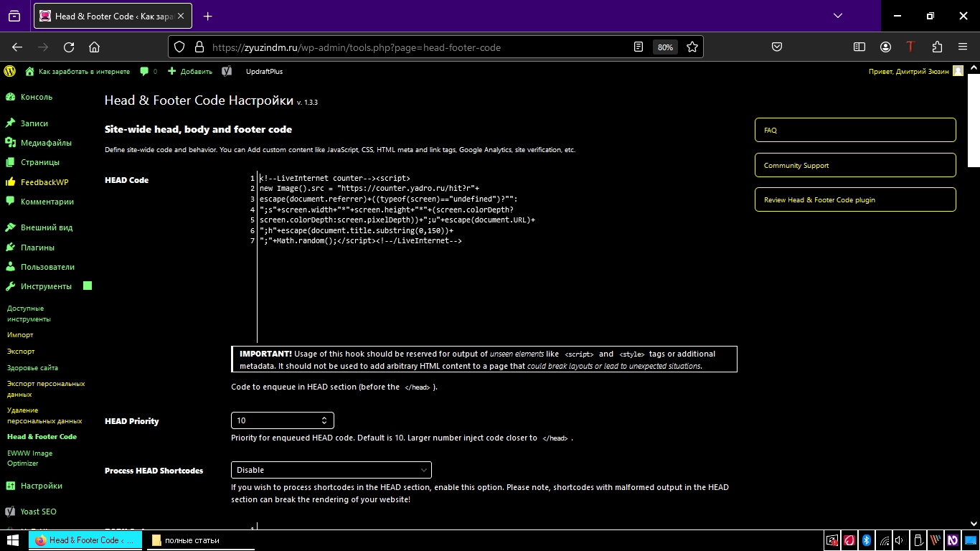Open Записи in the sidebar
Image resolution: width=980 pixels, height=551 pixels.
click(34, 123)
